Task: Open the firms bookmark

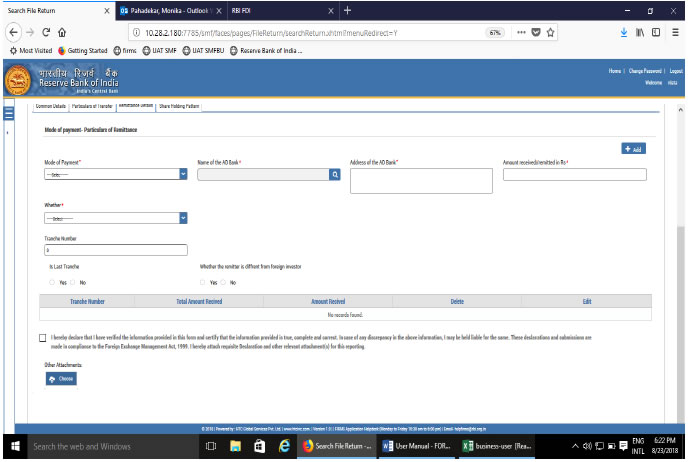Action: pyautogui.click(x=125, y=51)
